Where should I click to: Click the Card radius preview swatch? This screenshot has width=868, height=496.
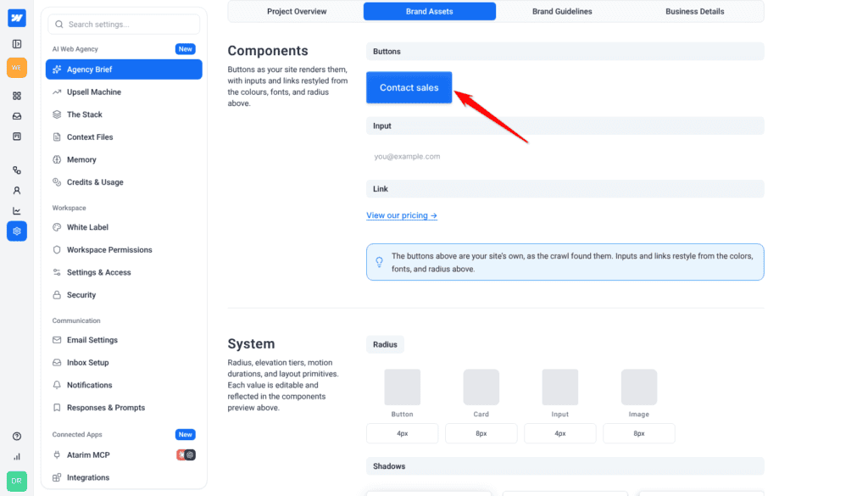click(x=481, y=387)
